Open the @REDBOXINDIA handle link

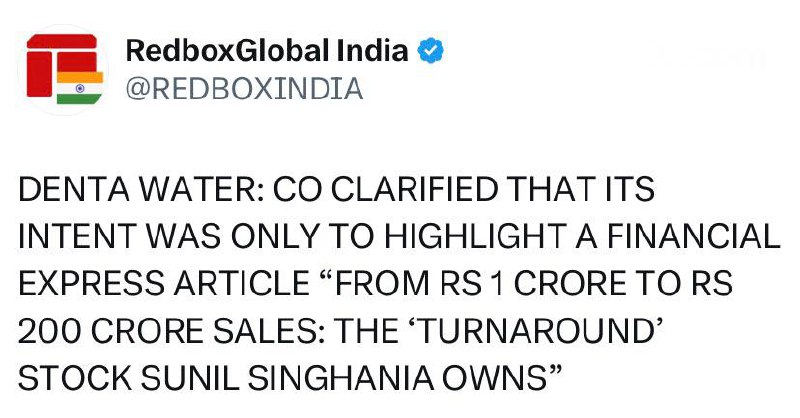click(242, 90)
